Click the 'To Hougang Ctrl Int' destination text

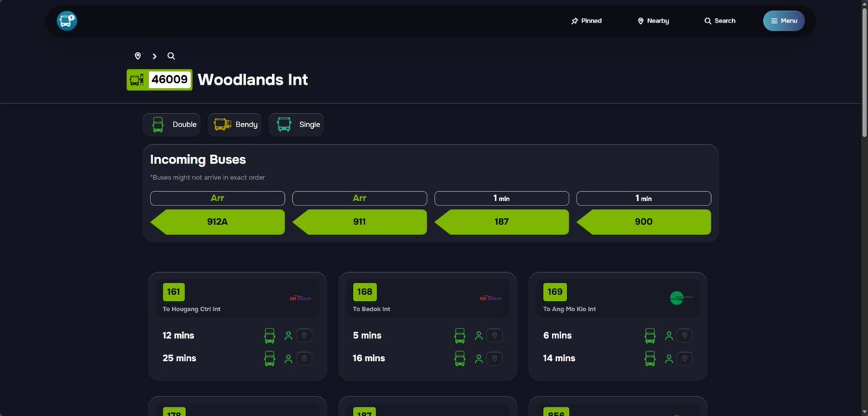click(x=192, y=310)
